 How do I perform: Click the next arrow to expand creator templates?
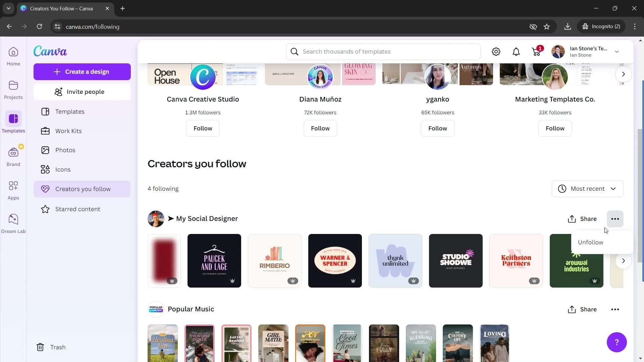(x=623, y=261)
